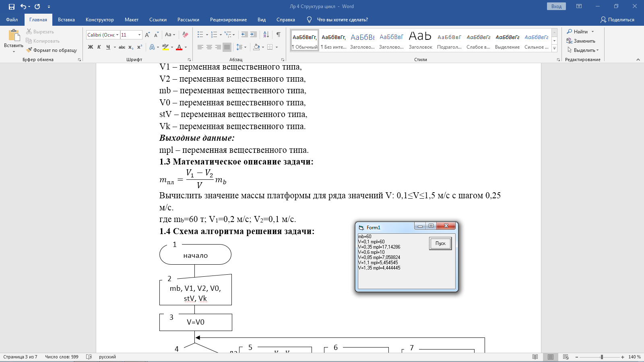This screenshot has width=644, height=362.
Task: Switch to Read Mode view
Action: point(535,357)
